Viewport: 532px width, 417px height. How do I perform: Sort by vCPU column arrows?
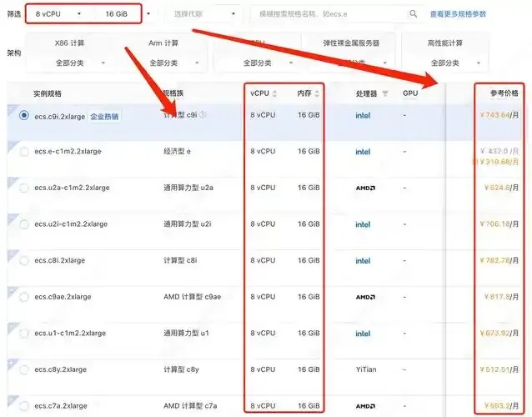coord(274,93)
